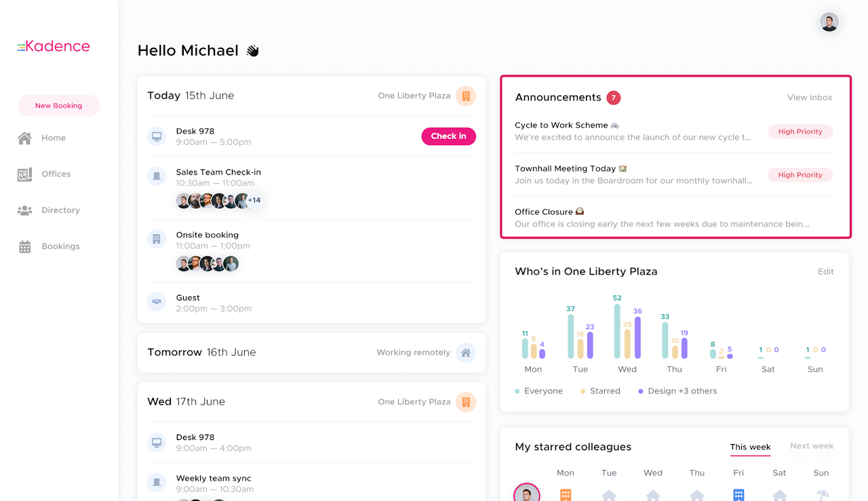Toggle the Starred legend filter

click(x=600, y=391)
